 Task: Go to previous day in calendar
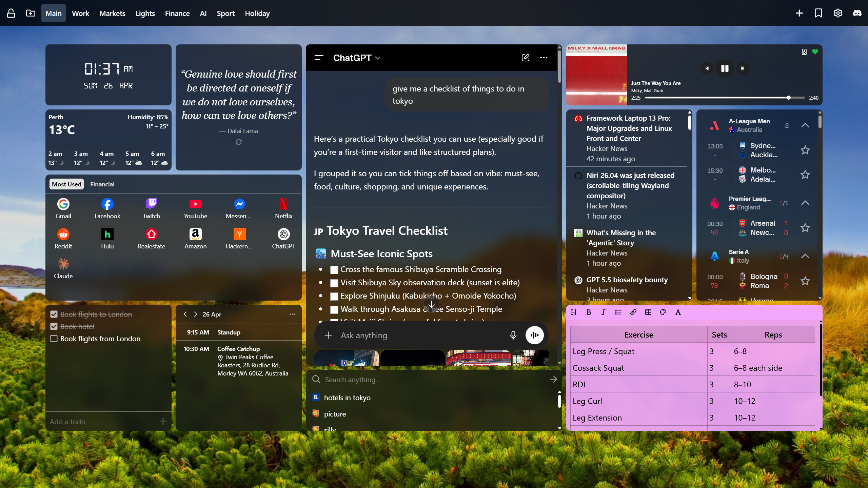click(x=185, y=314)
